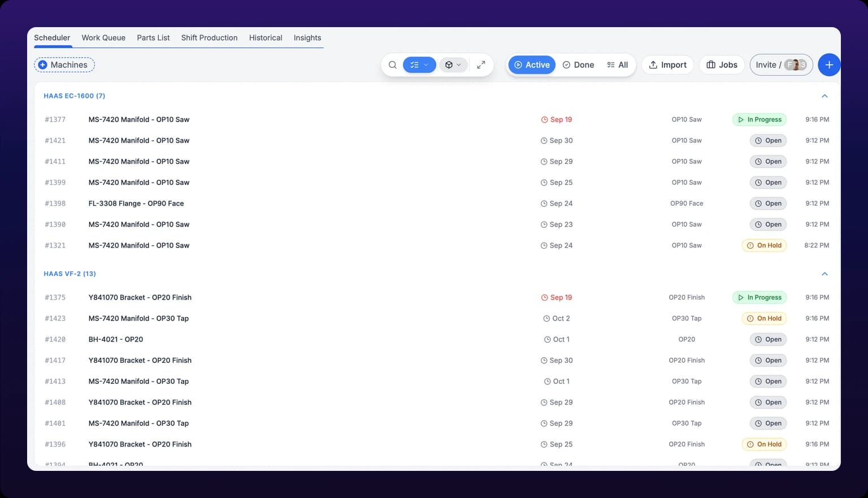Click the Open status of job #1421
The width and height of the screenshot is (868, 498).
click(x=768, y=141)
